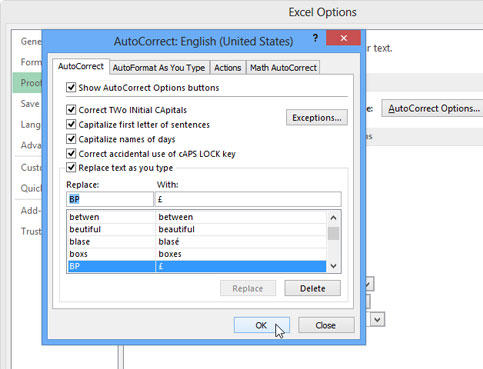Close the AutoCorrect dialog with red X
The width and height of the screenshot is (483, 369).
(343, 38)
